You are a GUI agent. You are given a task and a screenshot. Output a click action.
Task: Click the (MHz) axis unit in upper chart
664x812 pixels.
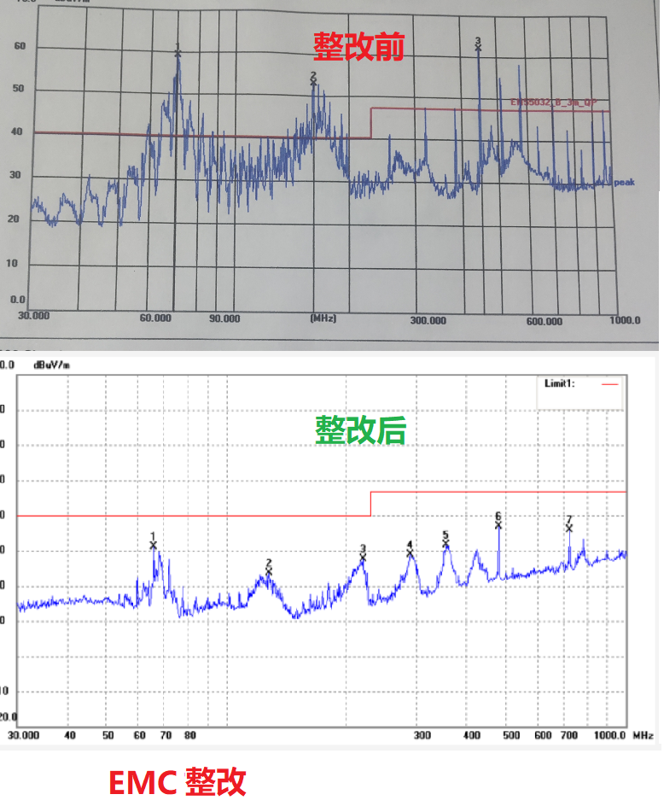[323, 318]
